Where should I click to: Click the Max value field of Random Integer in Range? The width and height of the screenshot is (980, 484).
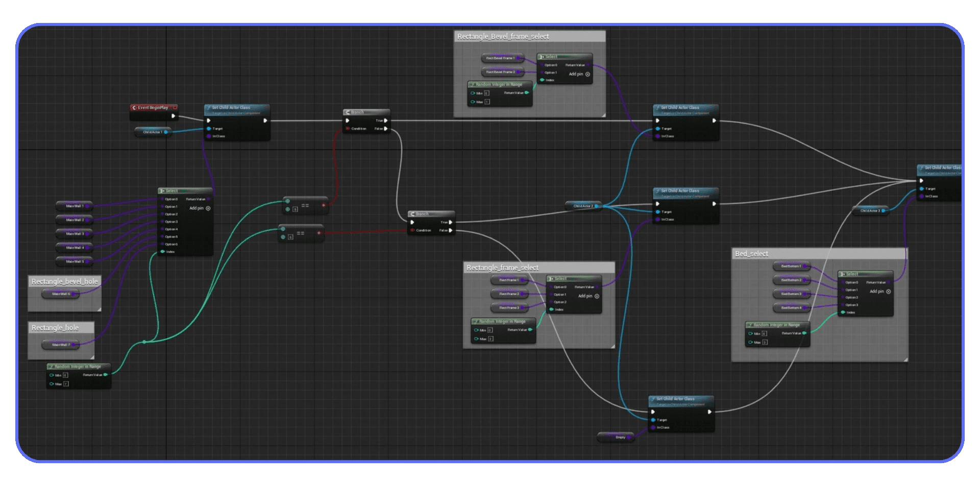[65, 383]
